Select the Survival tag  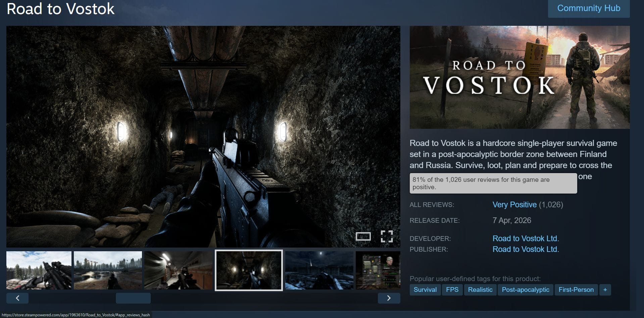click(x=425, y=290)
